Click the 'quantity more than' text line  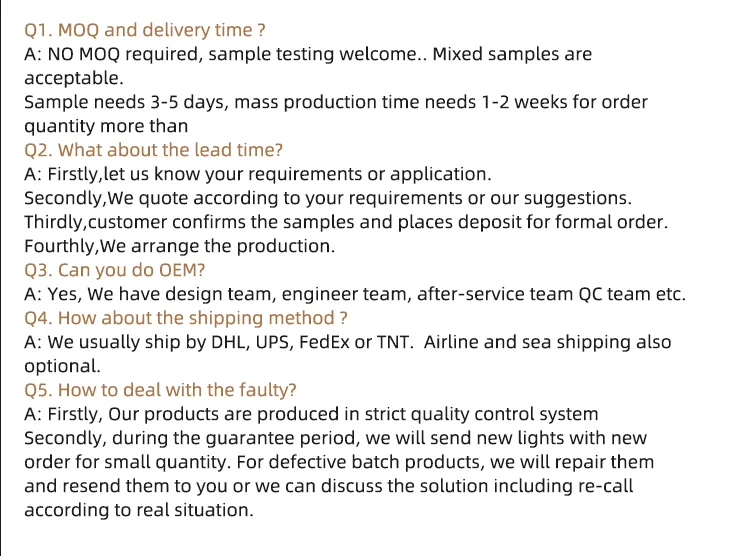(106, 126)
